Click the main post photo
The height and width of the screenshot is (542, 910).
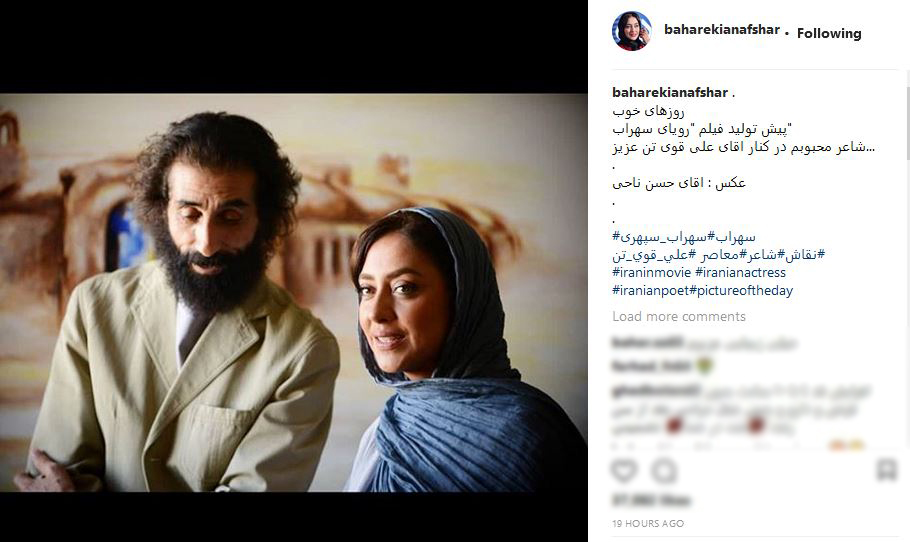coord(294,292)
